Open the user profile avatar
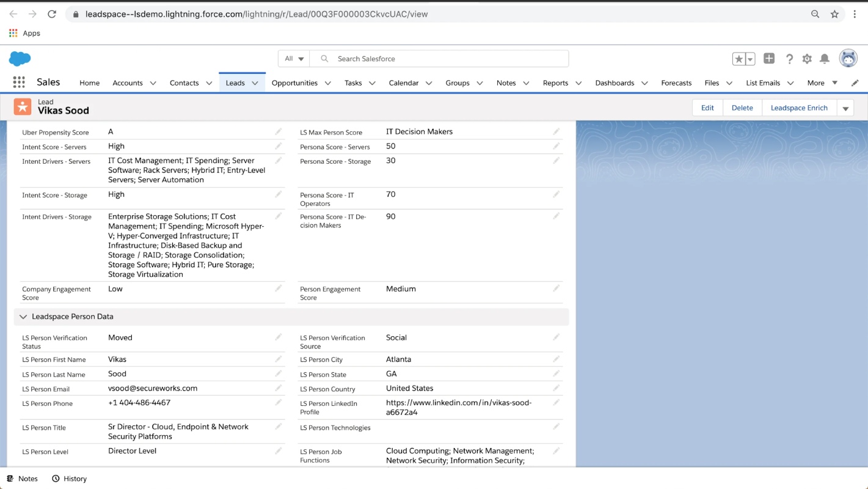Viewport: 868px width, 489px height. [848, 59]
